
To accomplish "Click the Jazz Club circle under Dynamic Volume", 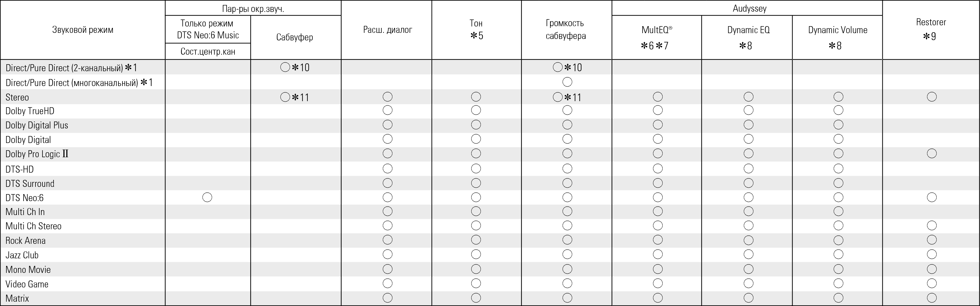I will pos(838,254).
